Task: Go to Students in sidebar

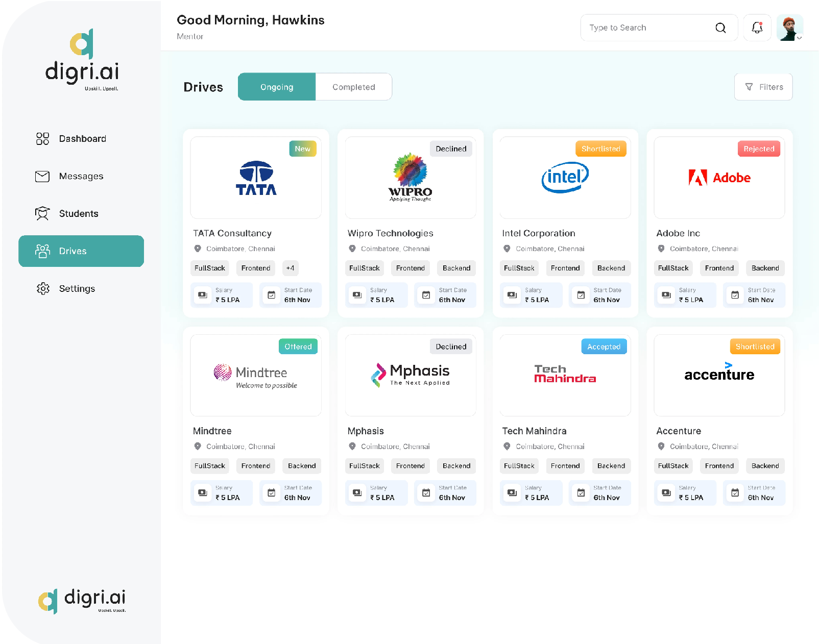Action: [x=78, y=214]
